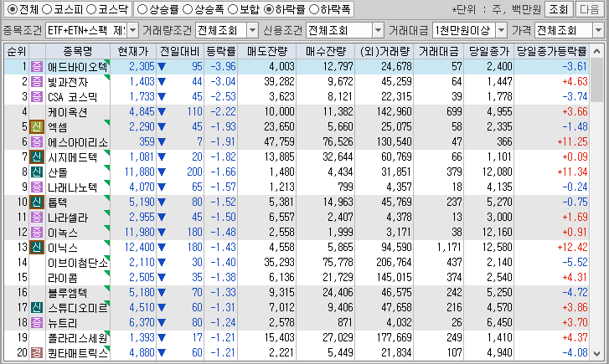Click the 신 badge next to 톱텍
Image resolution: width=609 pixels, height=364 pixels.
pyautogui.click(x=37, y=203)
